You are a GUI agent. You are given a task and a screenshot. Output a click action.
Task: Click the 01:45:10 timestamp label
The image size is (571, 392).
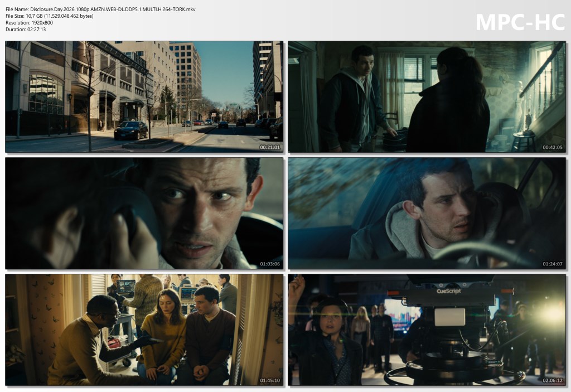click(x=270, y=380)
